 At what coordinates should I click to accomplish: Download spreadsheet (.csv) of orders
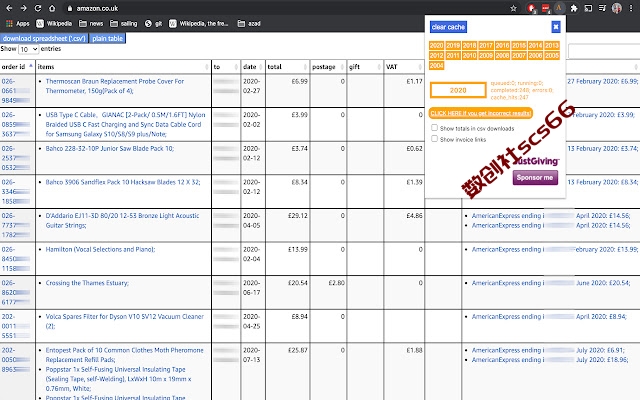tap(44, 38)
